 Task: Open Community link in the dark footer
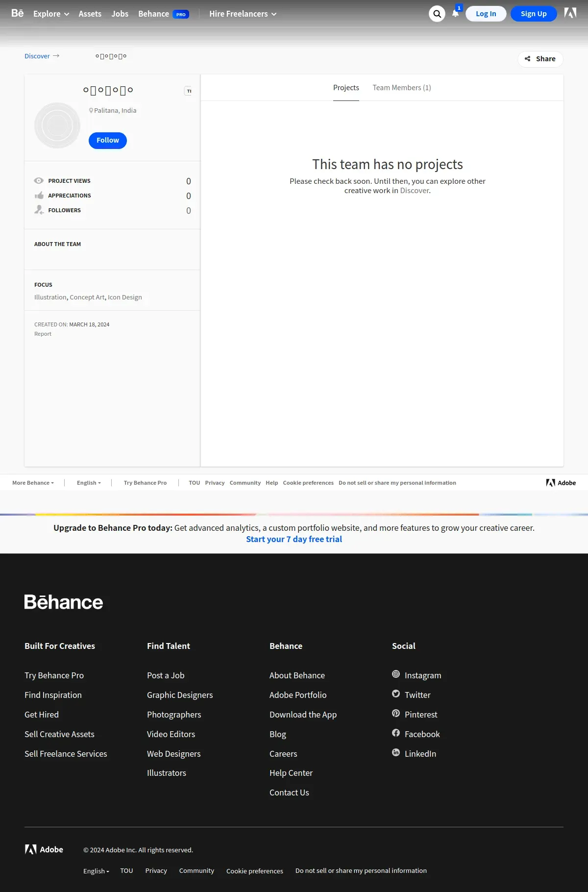point(196,871)
